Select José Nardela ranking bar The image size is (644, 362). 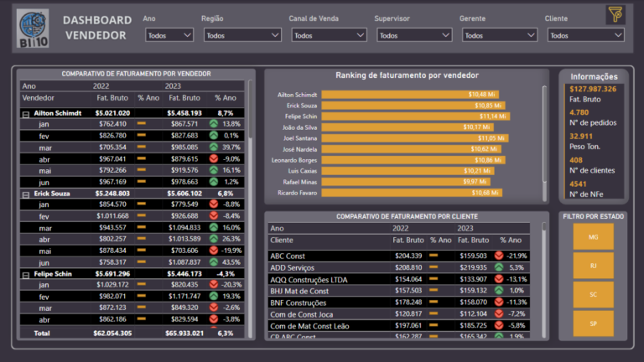(411, 149)
